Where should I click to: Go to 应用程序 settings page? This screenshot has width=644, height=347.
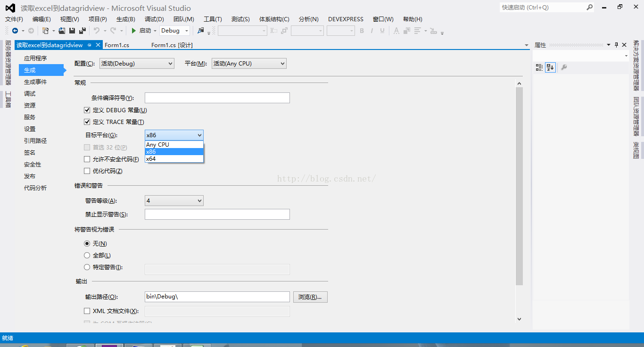(x=35, y=58)
